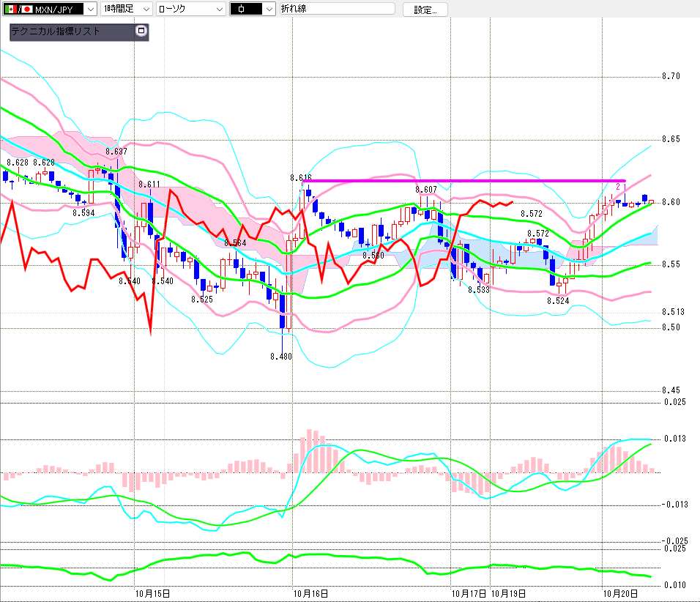Expand the テクニカル指標リスト panel icon
The width and height of the screenshot is (700, 602).
pos(141,31)
